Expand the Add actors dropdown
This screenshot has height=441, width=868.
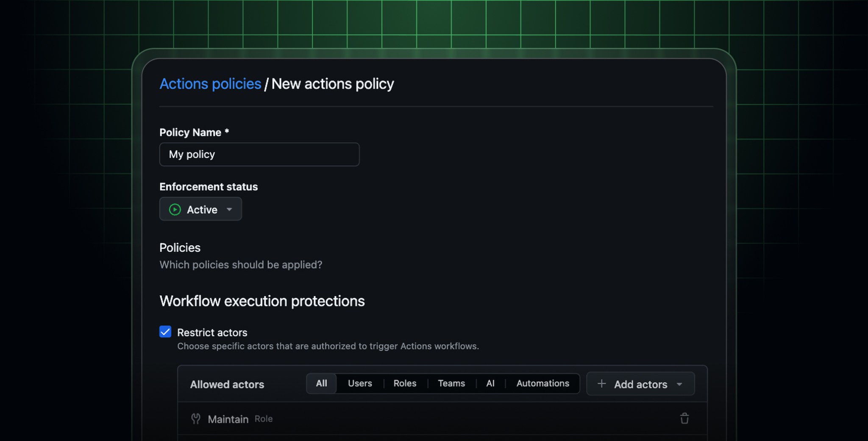point(640,384)
